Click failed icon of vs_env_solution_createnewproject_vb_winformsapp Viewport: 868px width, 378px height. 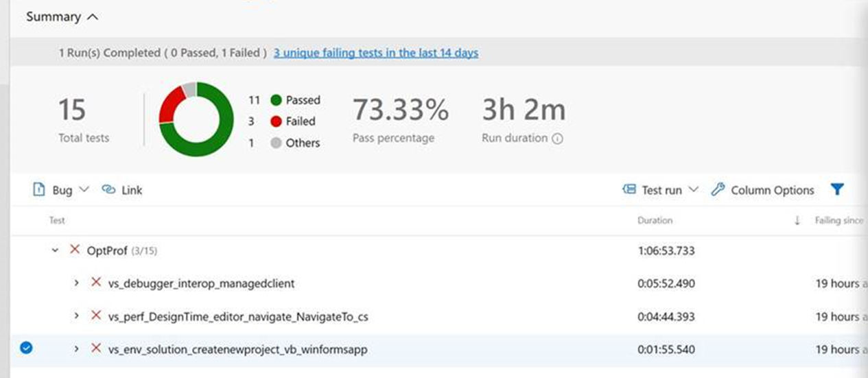pos(96,349)
